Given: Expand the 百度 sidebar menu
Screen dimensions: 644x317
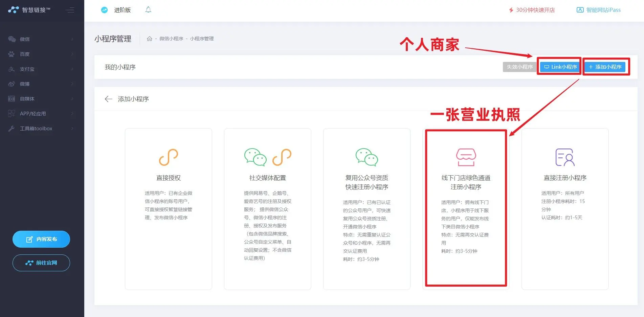Looking at the screenshot, I should [41, 54].
